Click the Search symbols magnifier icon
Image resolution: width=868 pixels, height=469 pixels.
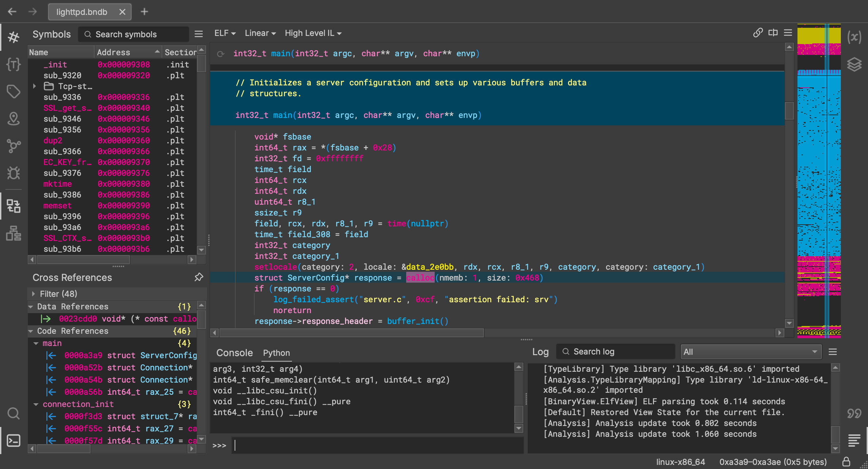pos(87,35)
